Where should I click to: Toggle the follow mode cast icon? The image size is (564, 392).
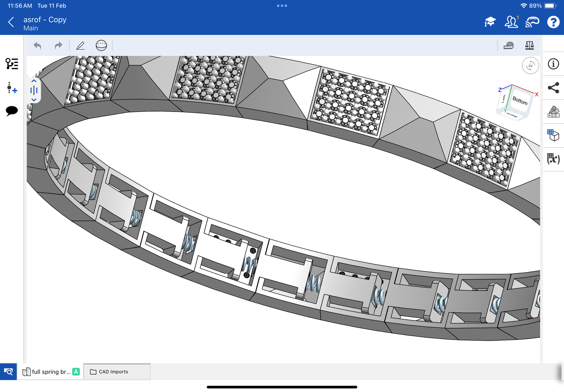click(532, 22)
